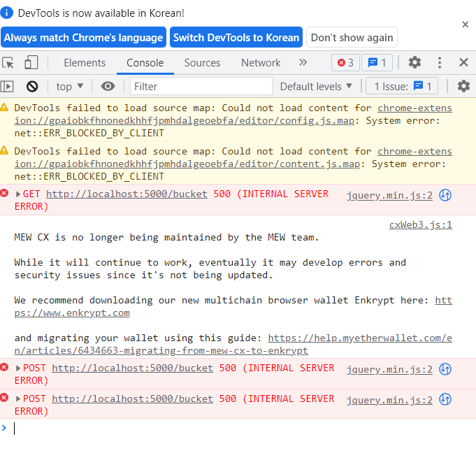Click warning icon on config.js.map message
Screen dimensions: 476x467
4,107
